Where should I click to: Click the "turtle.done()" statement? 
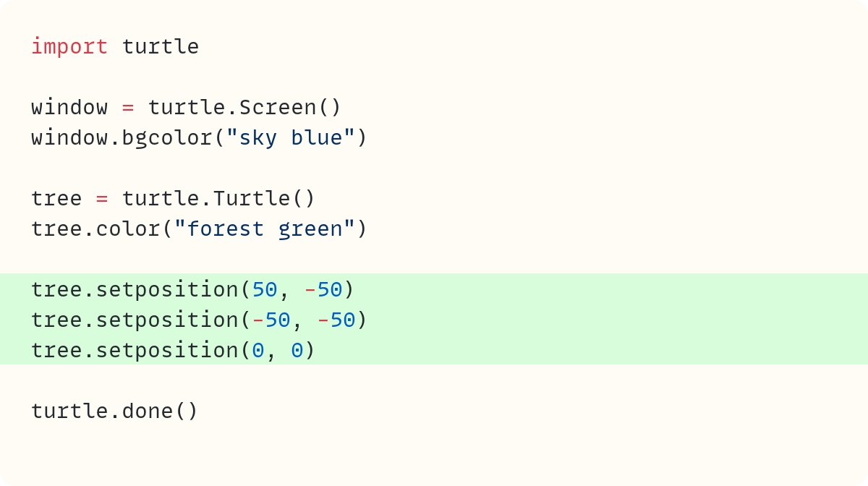pyautogui.click(x=114, y=412)
